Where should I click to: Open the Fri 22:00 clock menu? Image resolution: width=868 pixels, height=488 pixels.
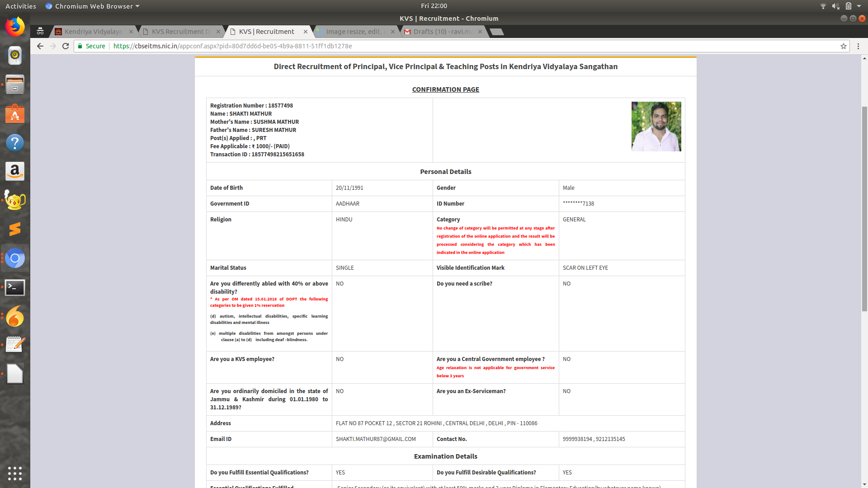434,6
